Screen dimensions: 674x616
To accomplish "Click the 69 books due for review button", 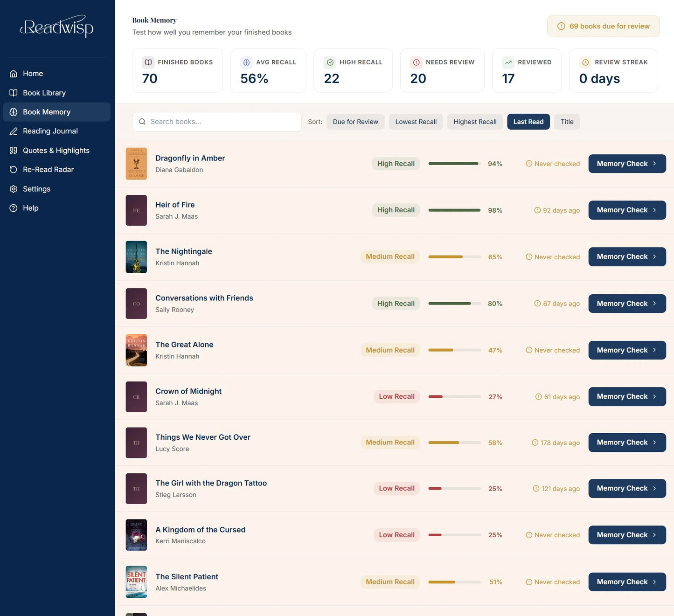I will pos(604,26).
